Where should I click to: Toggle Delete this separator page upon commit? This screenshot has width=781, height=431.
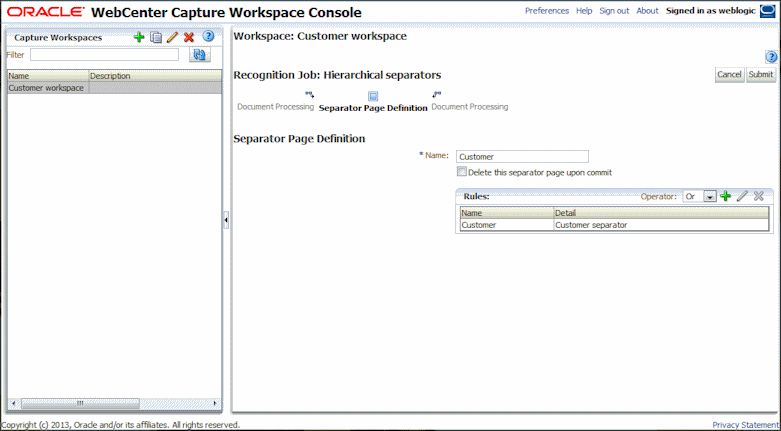[462, 172]
